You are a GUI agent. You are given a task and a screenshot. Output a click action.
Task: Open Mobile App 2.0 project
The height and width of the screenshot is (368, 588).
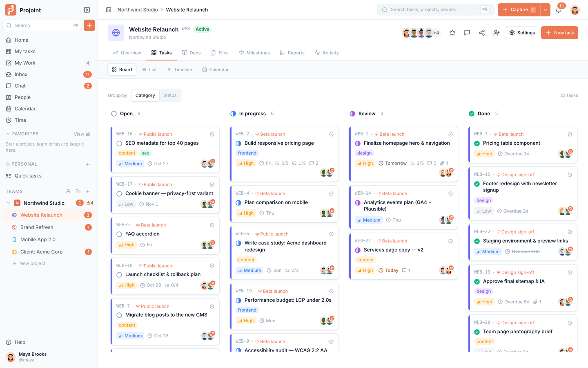(x=49, y=240)
